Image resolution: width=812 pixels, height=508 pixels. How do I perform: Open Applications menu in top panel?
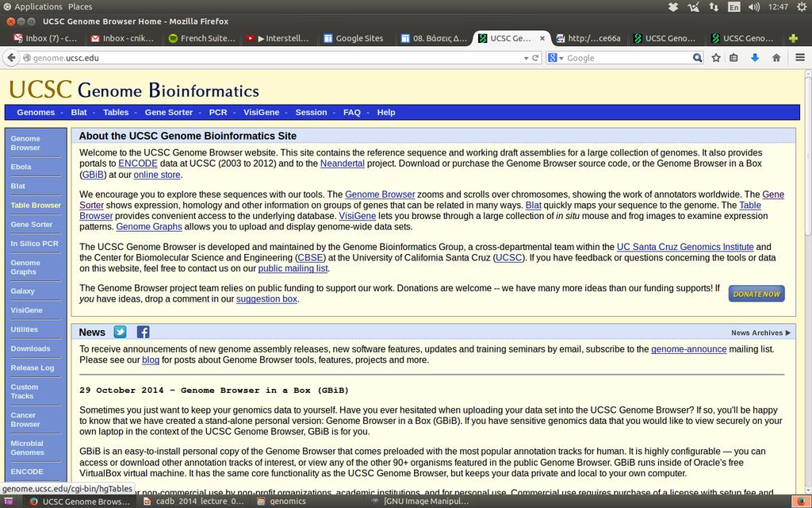click(38, 6)
